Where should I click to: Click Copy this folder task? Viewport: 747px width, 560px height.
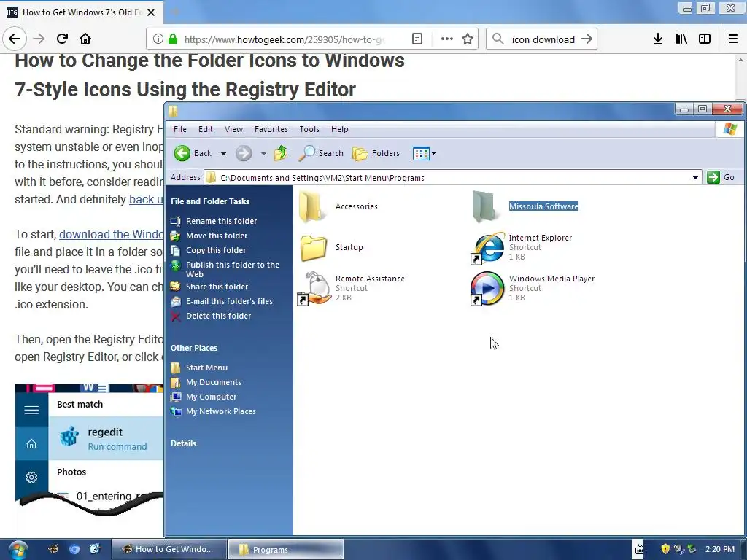pos(216,251)
